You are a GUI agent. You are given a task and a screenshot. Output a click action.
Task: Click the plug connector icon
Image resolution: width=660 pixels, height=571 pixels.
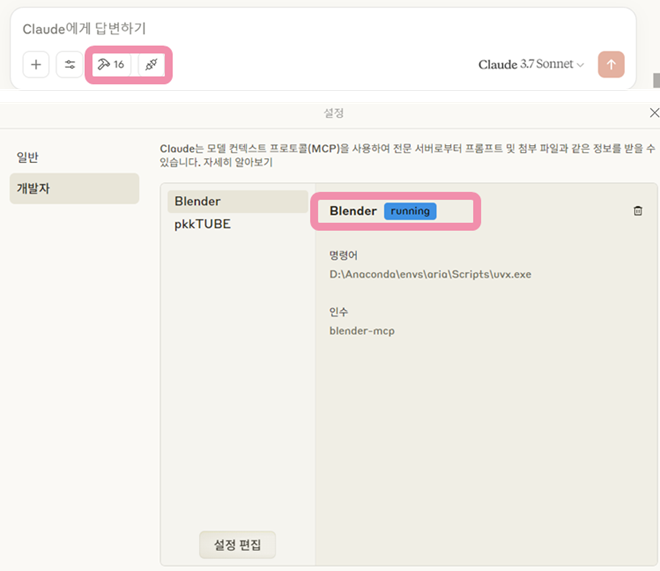tap(151, 65)
